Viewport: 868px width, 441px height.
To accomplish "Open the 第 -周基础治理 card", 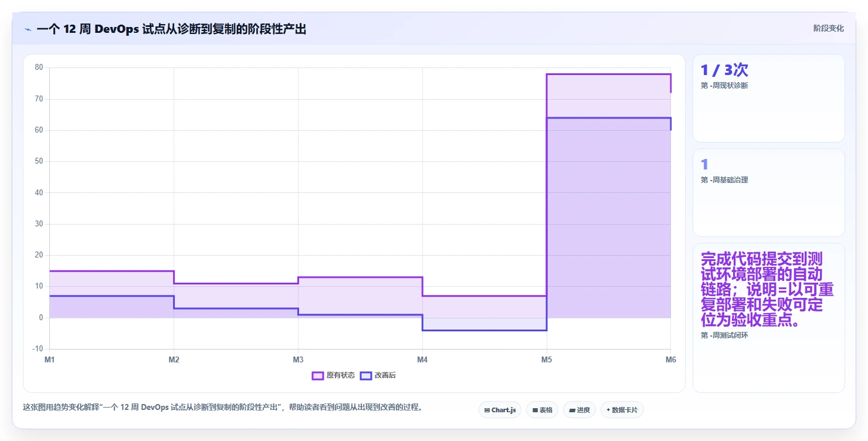I will 768,192.
